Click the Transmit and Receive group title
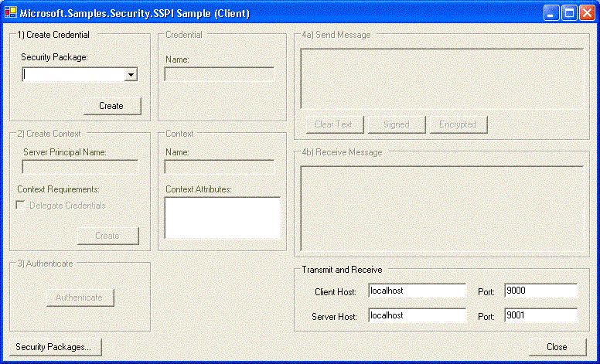Screen dimensions: 600x364 click(x=342, y=270)
